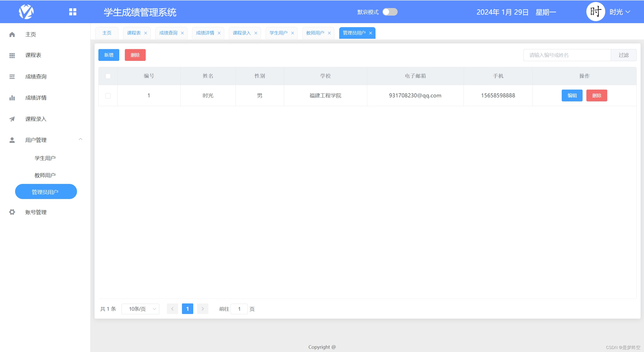Click the blue 新增 button
The image size is (644, 352).
(x=109, y=55)
